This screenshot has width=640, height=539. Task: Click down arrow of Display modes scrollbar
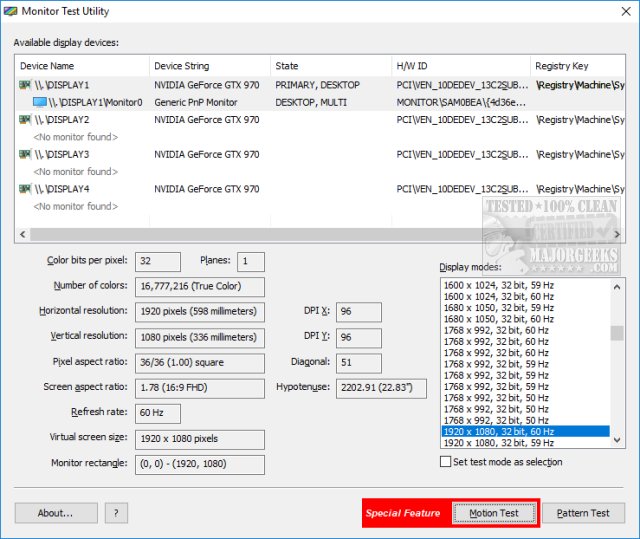tap(617, 440)
